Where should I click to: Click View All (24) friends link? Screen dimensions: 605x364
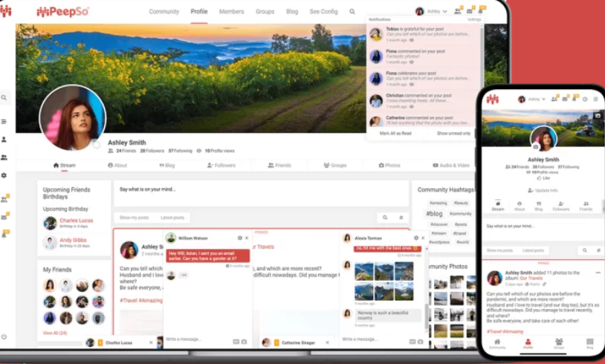(x=55, y=333)
